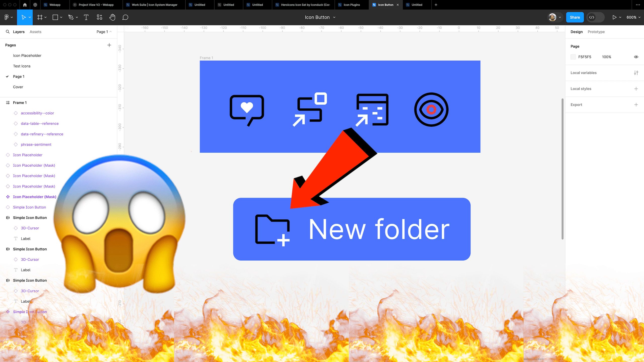
Task: Select the Hand tool
Action: point(112,17)
